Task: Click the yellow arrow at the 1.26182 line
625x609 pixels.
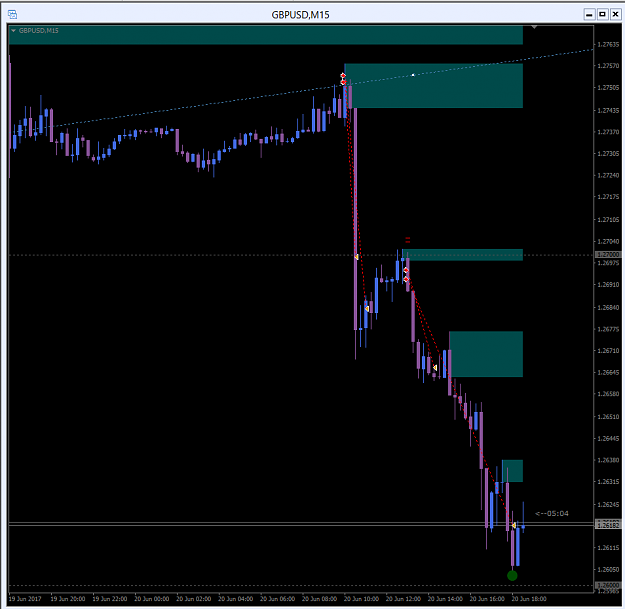Action: 513,526
